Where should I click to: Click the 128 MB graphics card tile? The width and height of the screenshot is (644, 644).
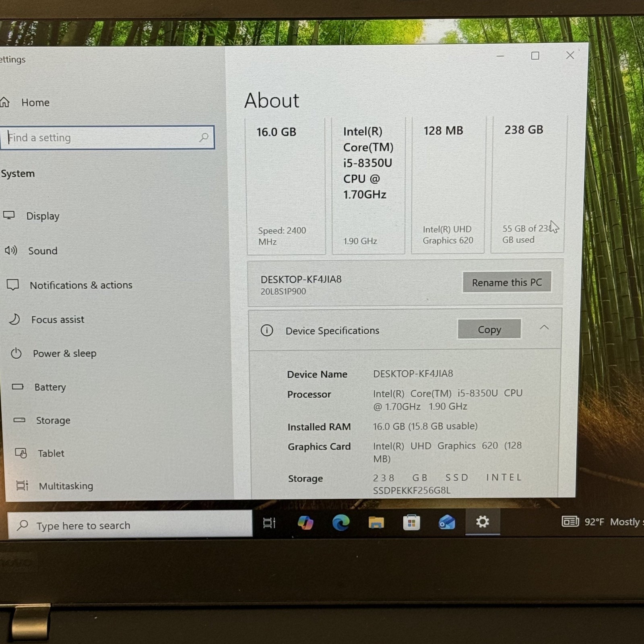coord(448,185)
